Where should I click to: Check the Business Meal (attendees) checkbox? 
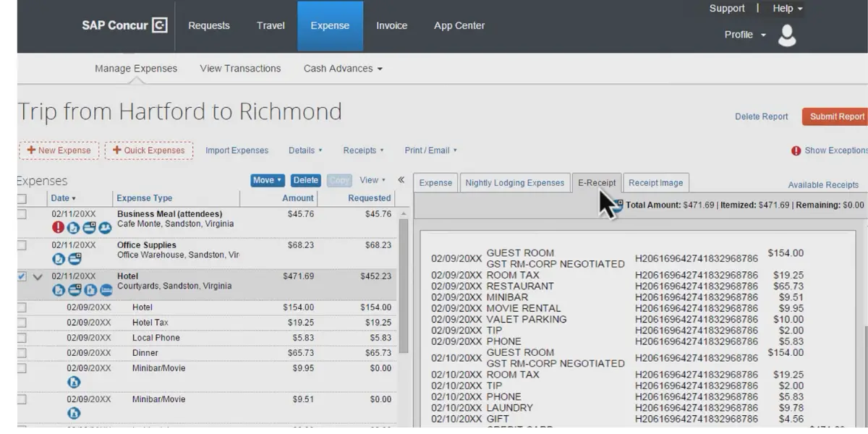tap(22, 214)
